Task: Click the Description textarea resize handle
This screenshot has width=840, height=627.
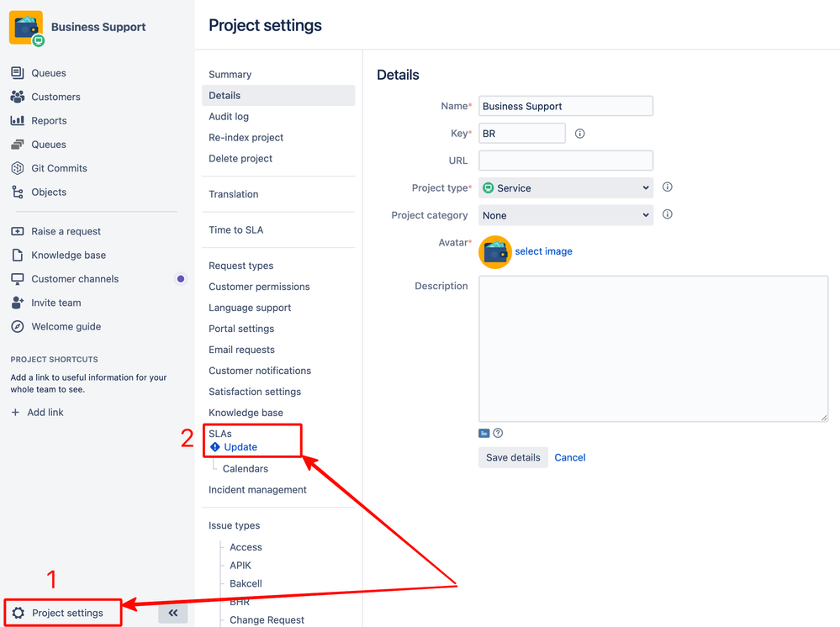Action: (824, 418)
